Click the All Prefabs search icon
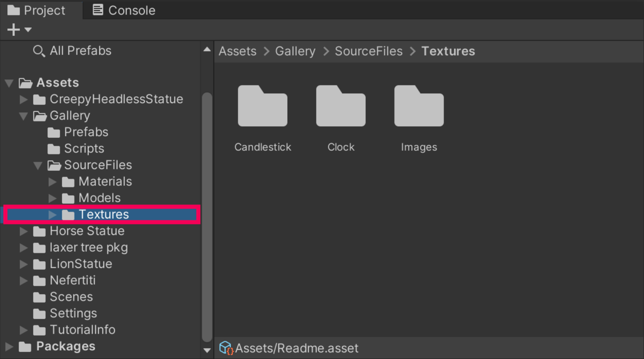This screenshot has width=644, height=359. pyautogui.click(x=39, y=51)
